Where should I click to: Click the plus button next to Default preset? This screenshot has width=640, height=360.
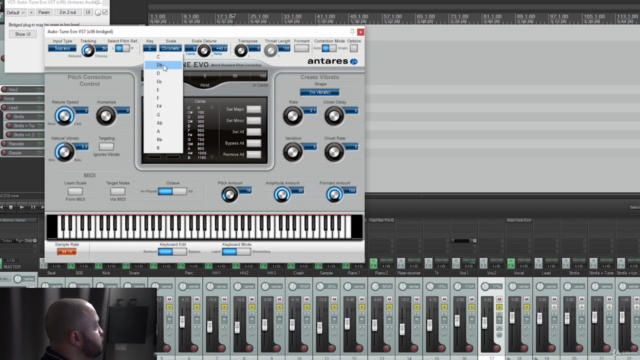coord(31,13)
